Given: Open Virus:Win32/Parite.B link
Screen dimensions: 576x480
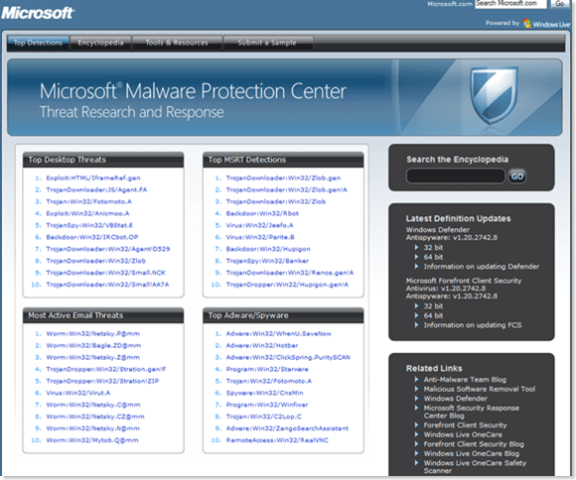Looking at the screenshot, I should [260, 237].
